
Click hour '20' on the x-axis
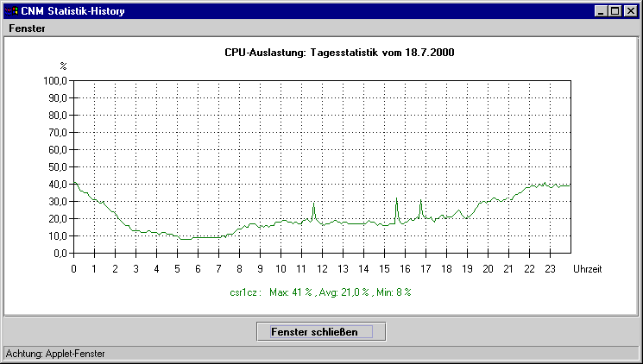(488, 269)
